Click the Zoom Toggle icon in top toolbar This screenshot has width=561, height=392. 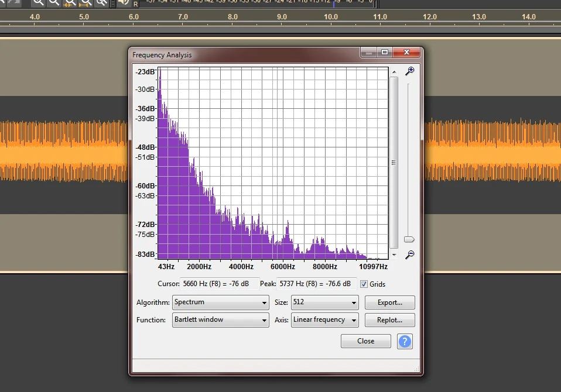click(101, 2)
